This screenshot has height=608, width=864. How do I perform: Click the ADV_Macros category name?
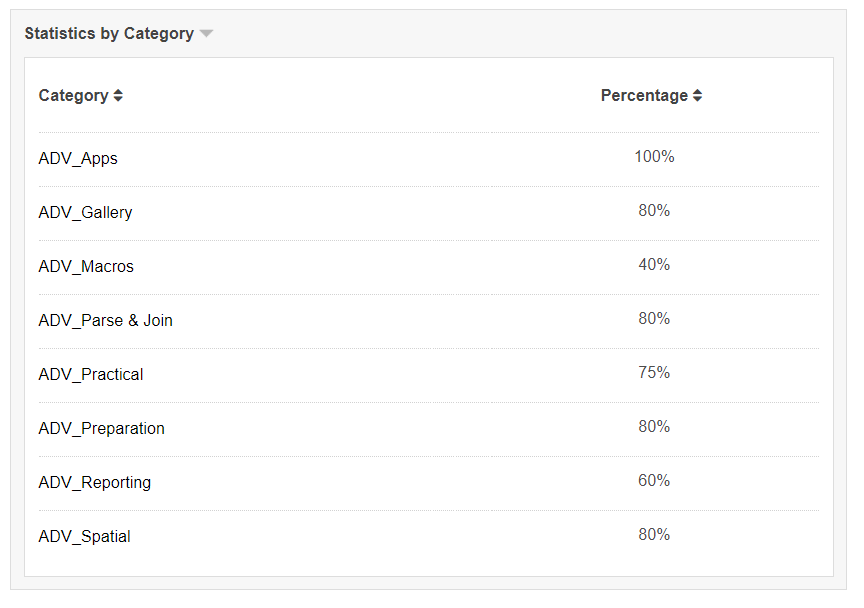(x=86, y=266)
